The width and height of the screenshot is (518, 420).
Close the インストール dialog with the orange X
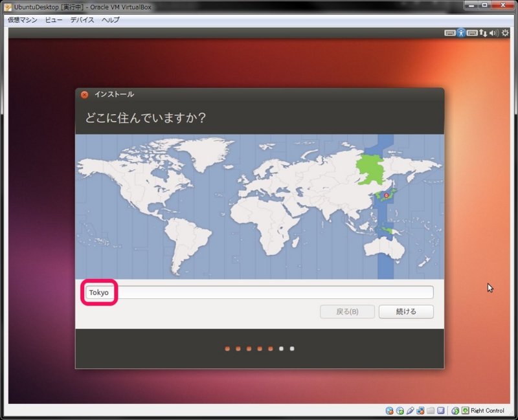(85, 94)
